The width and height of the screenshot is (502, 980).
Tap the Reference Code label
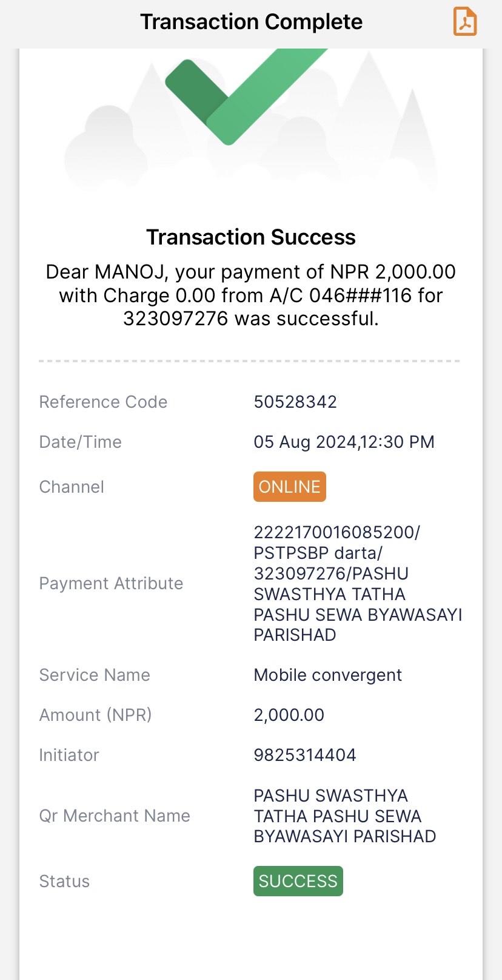(x=103, y=402)
